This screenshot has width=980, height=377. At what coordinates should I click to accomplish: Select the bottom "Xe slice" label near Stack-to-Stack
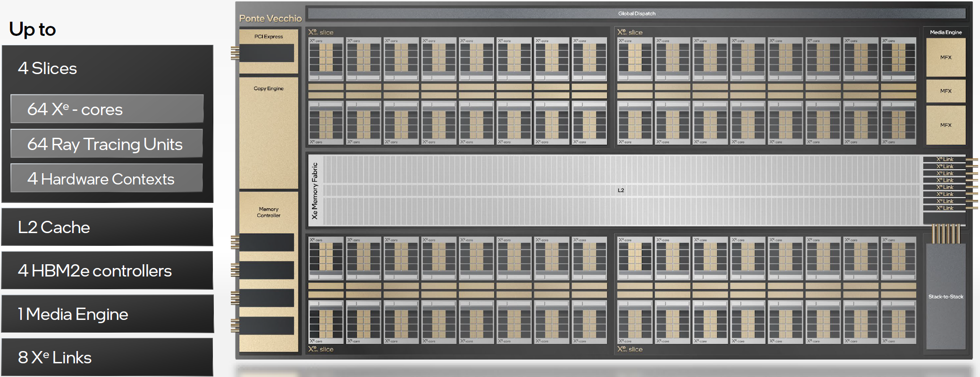coord(630,349)
